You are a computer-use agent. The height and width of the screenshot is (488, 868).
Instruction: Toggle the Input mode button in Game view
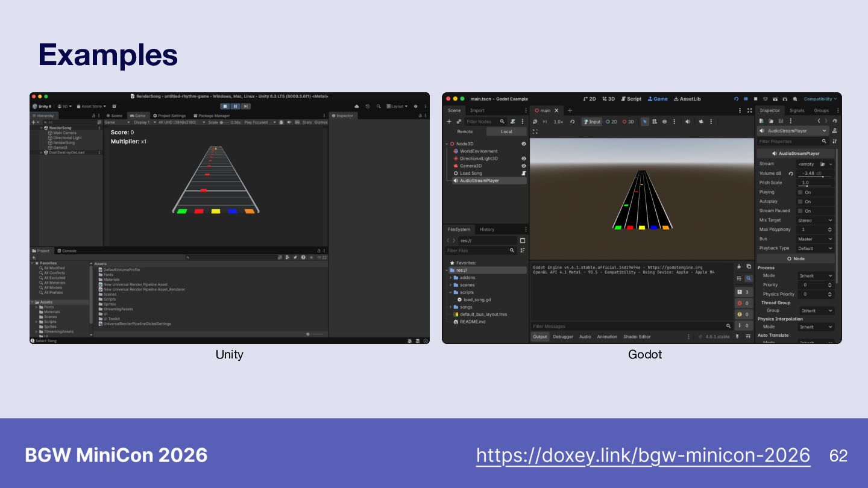(592, 122)
